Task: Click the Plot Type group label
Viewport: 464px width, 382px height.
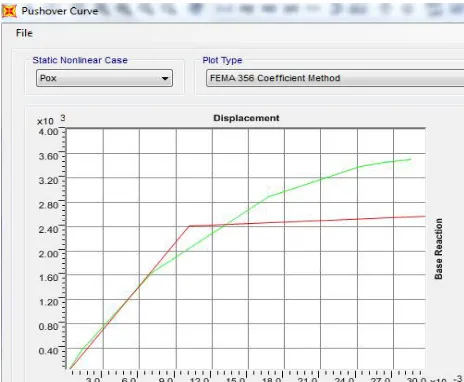Action: (x=222, y=60)
